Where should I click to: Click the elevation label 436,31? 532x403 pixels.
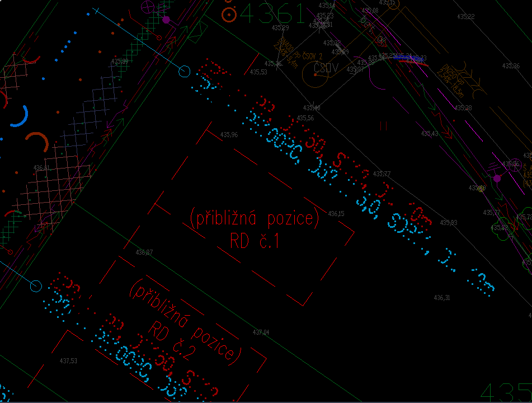(x=441, y=297)
